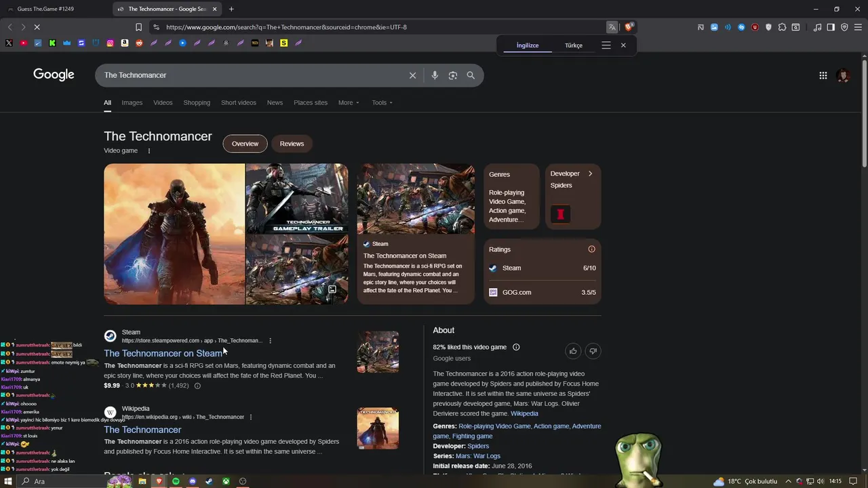Open the X (Twitter) bookmark
This screenshot has width=868, height=488.
click(9, 43)
